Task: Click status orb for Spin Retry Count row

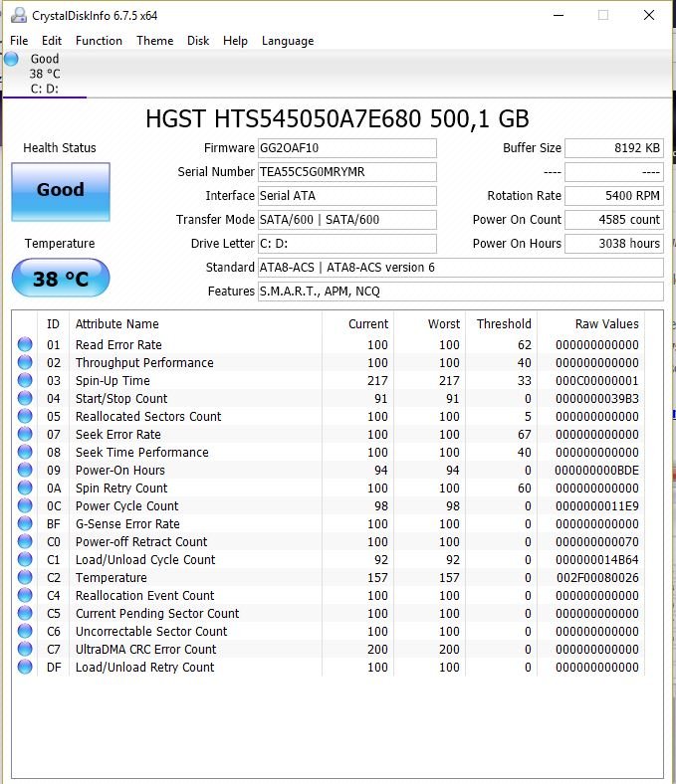Action: pos(25,488)
